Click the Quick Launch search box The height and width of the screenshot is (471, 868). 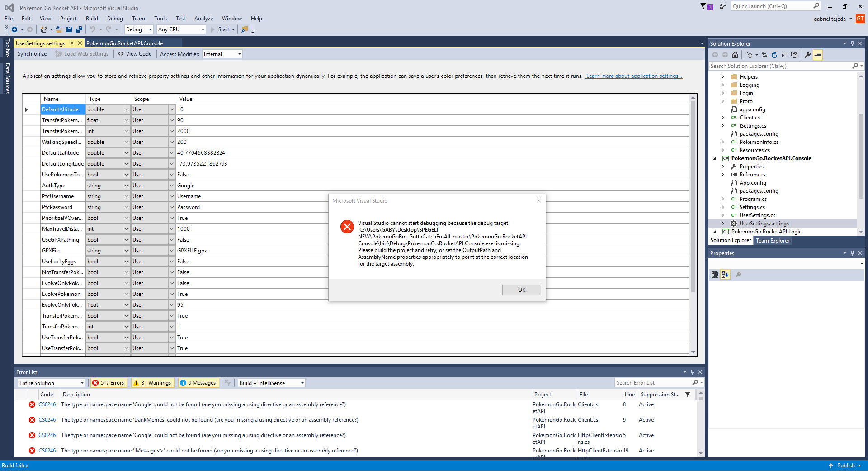pos(776,6)
